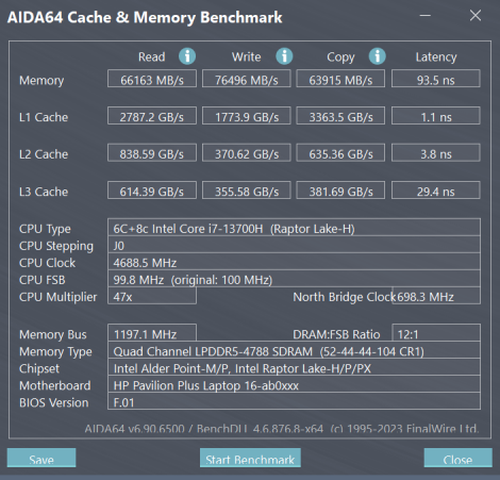The image size is (500, 480).
Task: Click the Memory Type LPDDR5-4788 field
Action: [x=294, y=350]
